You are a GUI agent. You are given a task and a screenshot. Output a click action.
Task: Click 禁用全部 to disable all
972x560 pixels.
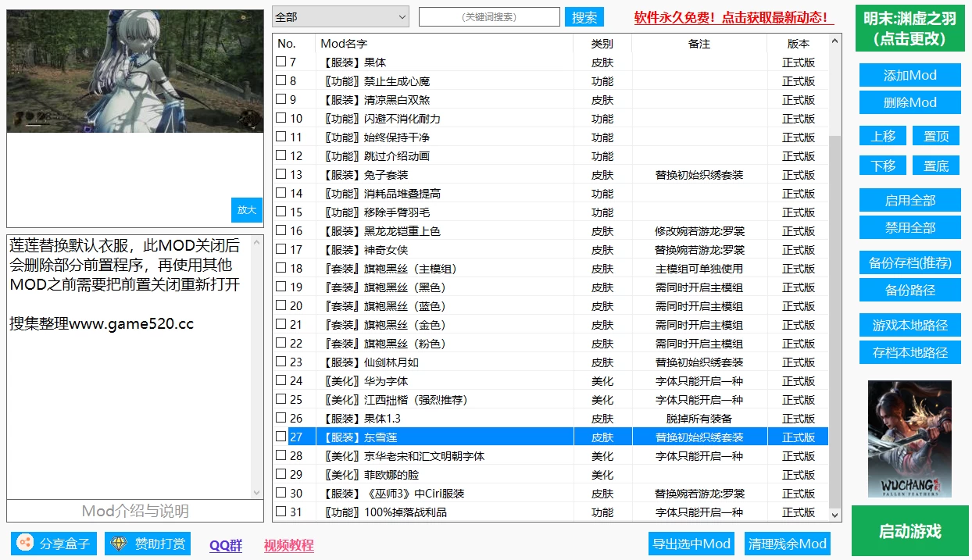(910, 227)
